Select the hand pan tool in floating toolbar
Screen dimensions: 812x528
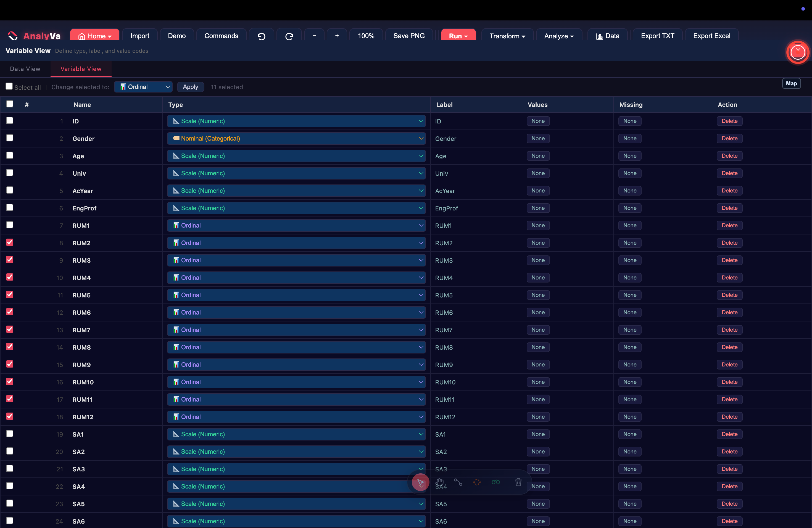coord(440,482)
